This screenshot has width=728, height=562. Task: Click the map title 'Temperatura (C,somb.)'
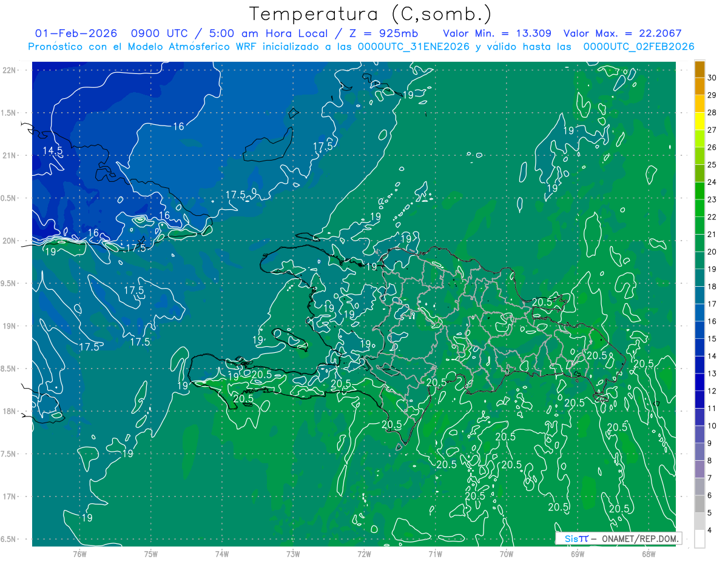(x=371, y=14)
